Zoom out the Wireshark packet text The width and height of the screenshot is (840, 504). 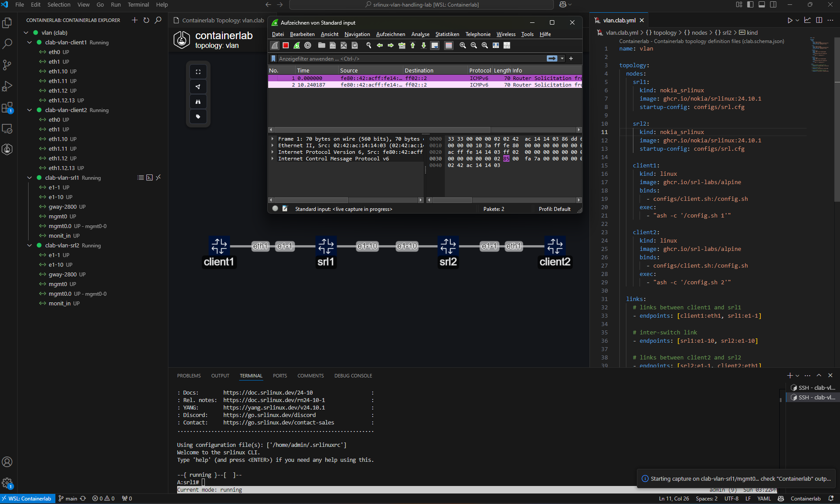(x=474, y=45)
